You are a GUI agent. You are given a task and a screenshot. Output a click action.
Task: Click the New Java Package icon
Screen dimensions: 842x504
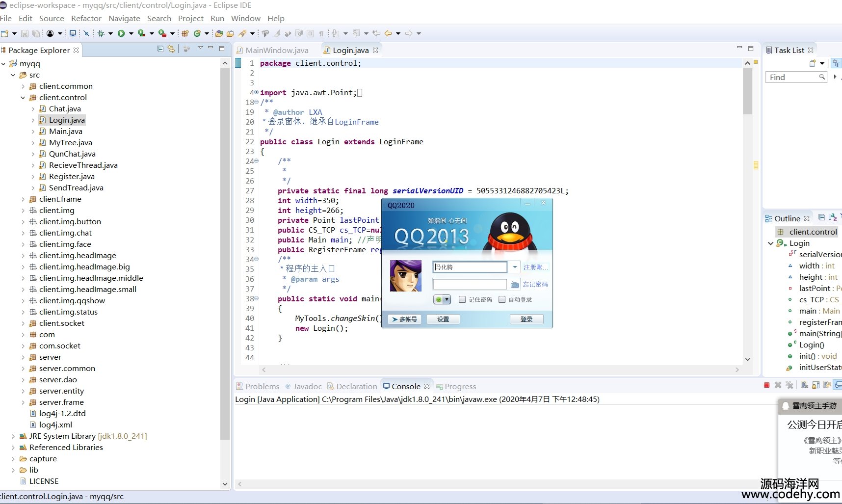[x=185, y=33]
